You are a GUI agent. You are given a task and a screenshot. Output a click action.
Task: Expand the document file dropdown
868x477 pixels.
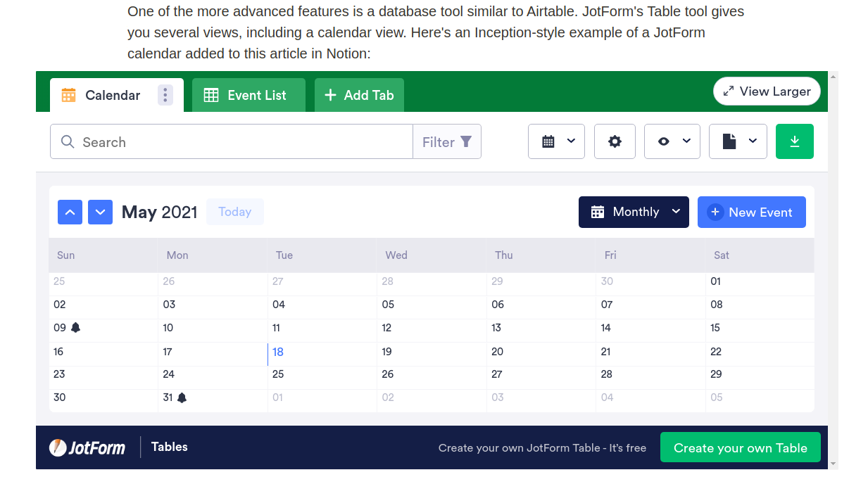[737, 141]
